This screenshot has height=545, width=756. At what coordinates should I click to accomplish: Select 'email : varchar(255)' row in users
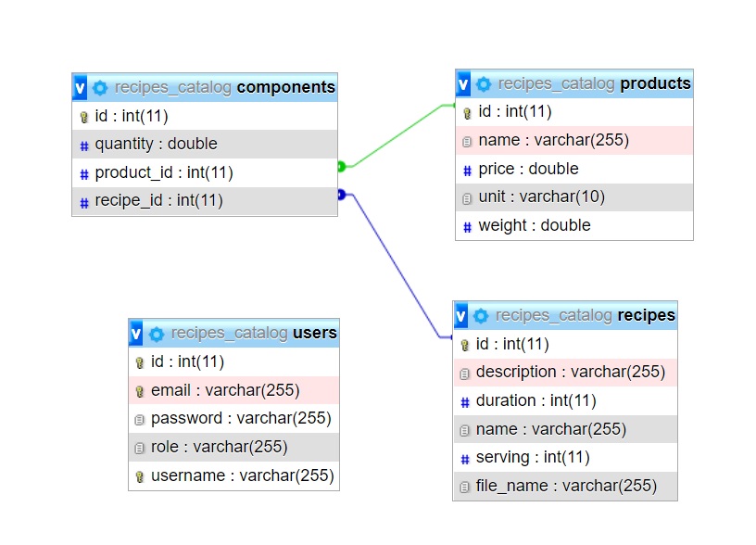point(233,390)
